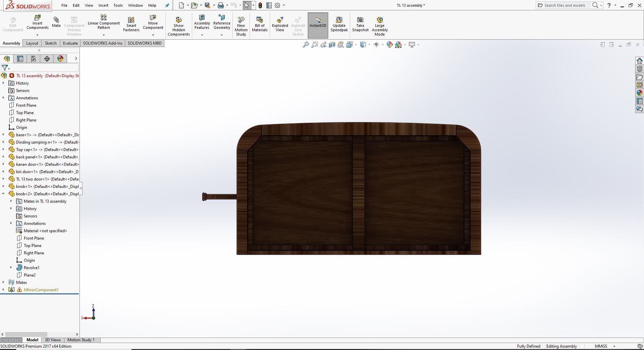Open Bill of Materials
This screenshot has height=350, width=644.
(x=260, y=24)
